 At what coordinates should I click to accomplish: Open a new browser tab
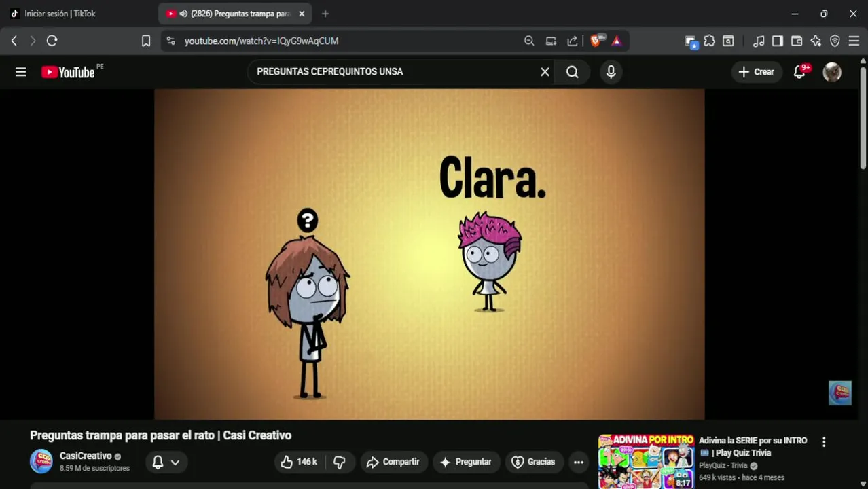pos(325,14)
